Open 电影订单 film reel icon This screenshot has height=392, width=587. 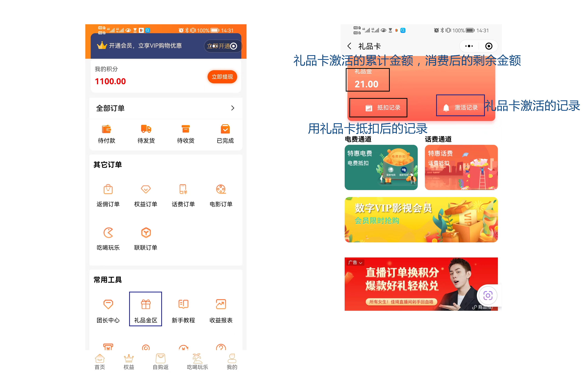pos(221,189)
